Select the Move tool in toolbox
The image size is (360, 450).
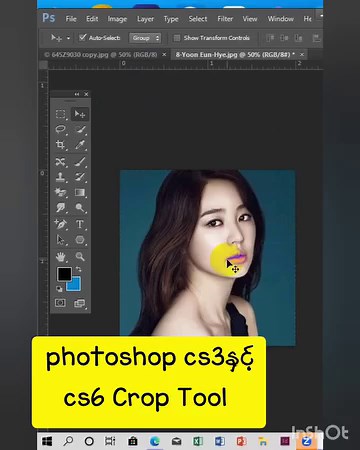[x=80, y=114]
